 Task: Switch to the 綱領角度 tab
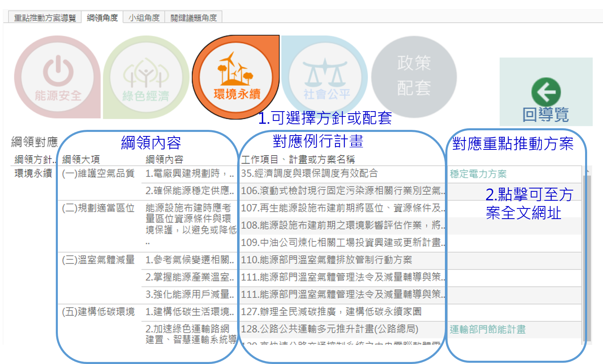pyautogui.click(x=102, y=18)
